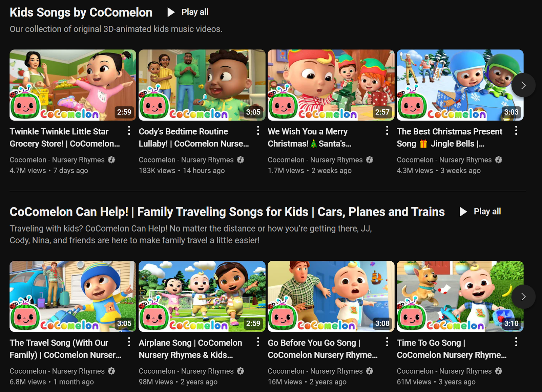Open the options menu for The Best Christmas Present Song
Viewport: 542px width, 392px height.
click(516, 131)
